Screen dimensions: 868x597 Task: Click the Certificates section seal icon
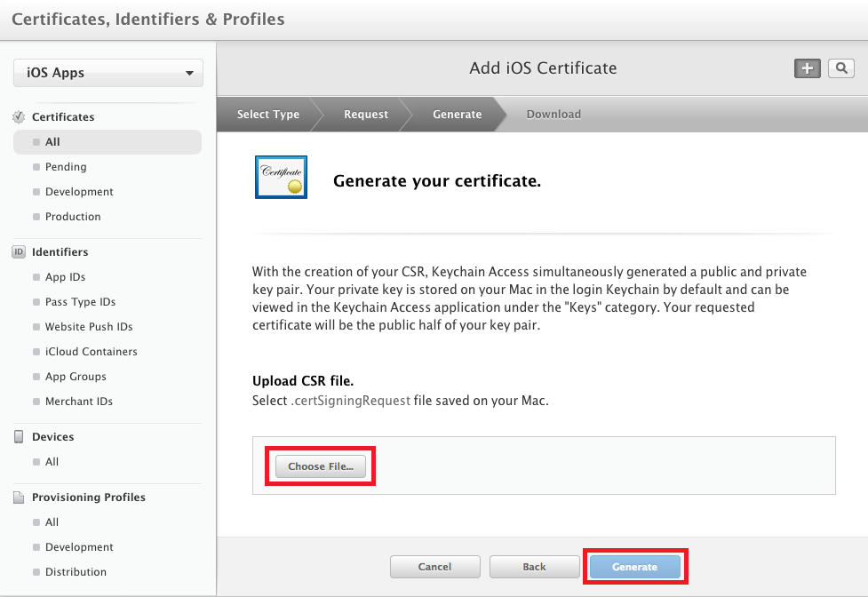(x=19, y=116)
